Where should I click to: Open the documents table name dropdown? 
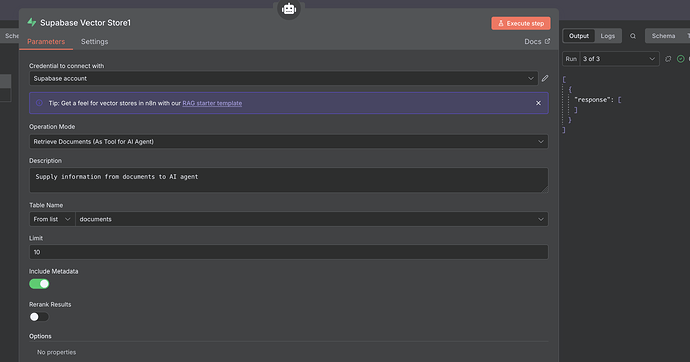pos(312,219)
